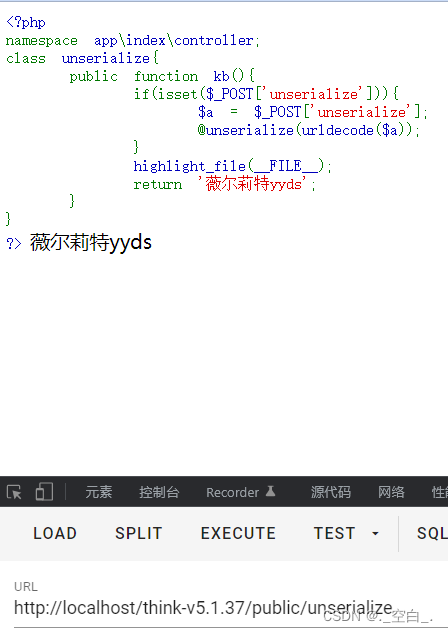Switch to the 控制台 tab
This screenshot has width=448, height=632.
click(159, 492)
